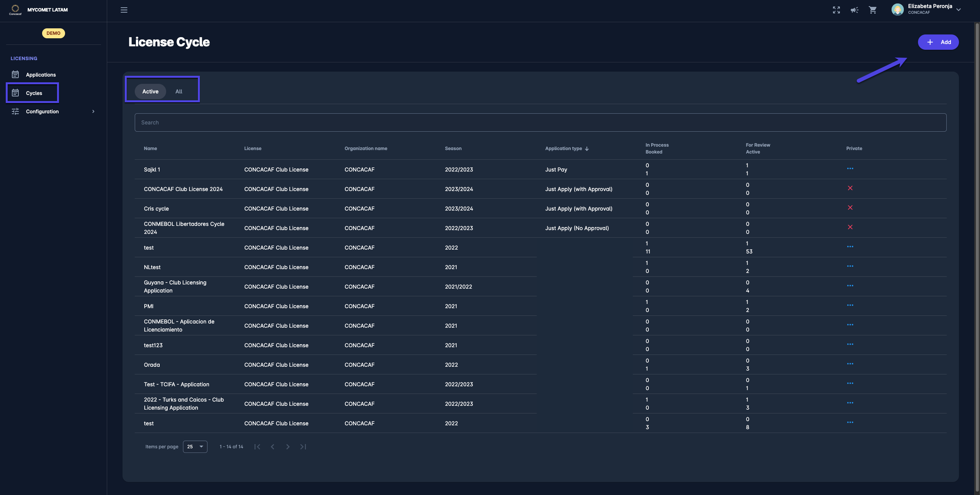
Task: Click red X for Cris cycle row
Action: click(850, 208)
